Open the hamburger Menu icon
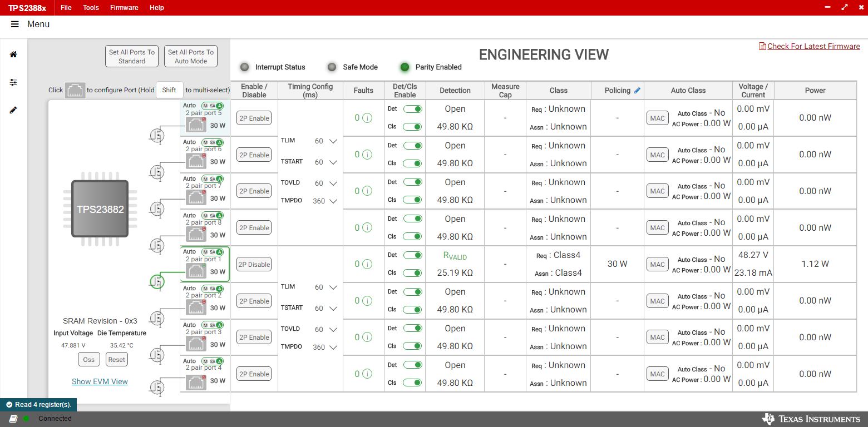This screenshot has width=868, height=427. 15,24
